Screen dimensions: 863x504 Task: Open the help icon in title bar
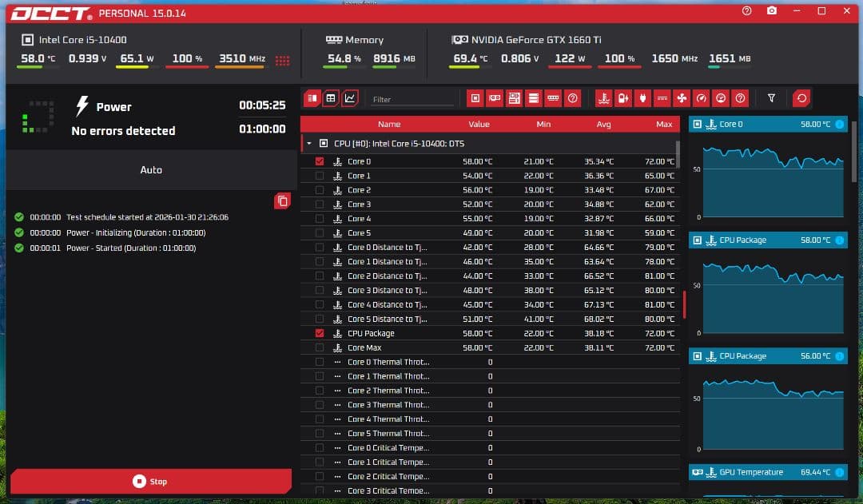click(x=746, y=11)
